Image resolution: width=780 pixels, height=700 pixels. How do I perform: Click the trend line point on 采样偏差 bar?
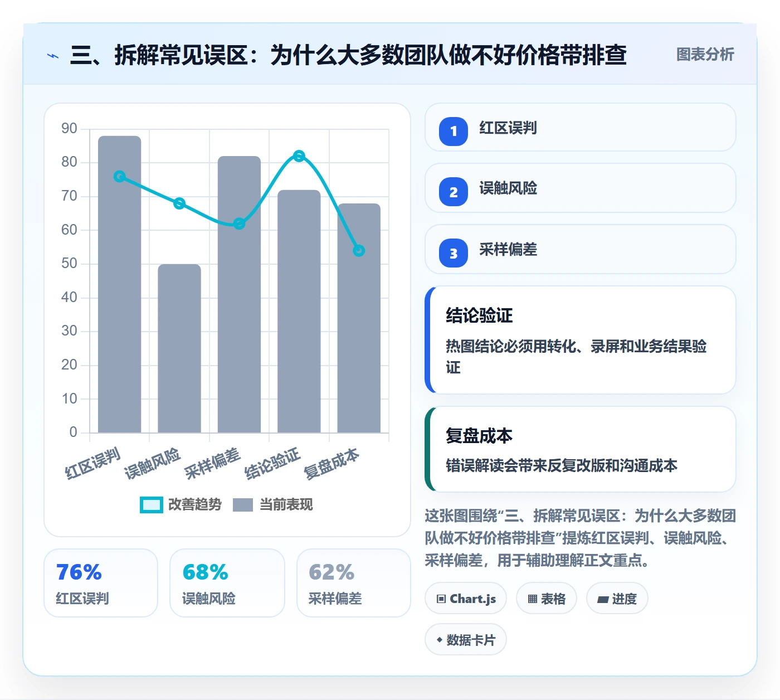pos(239,223)
